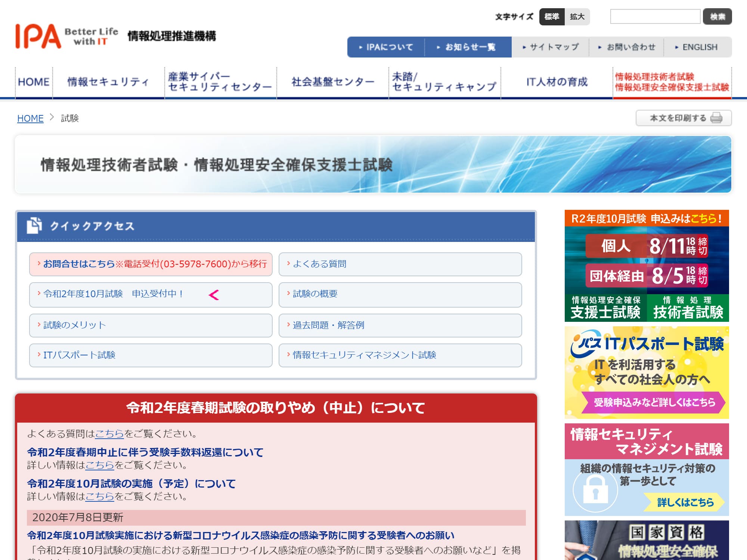Click こちら link after よくある質問は
This screenshot has width=747, height=560.
[109, 434]
